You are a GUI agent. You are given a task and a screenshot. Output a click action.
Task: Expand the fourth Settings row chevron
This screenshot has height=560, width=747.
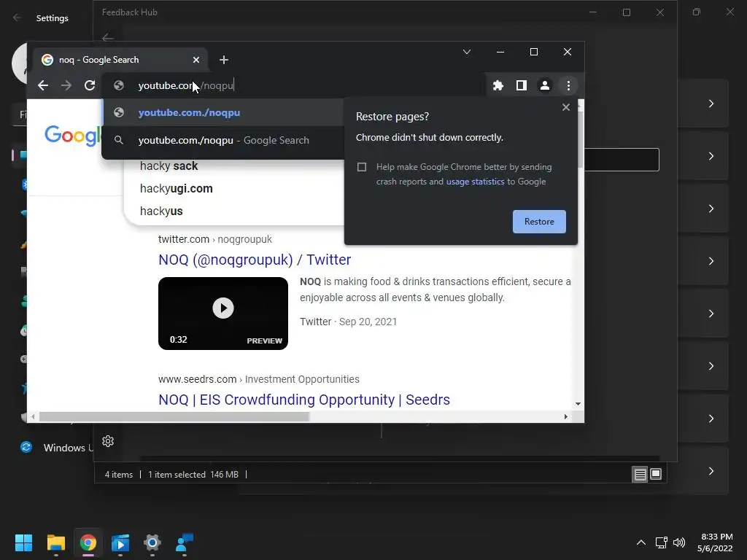point(711,261)
